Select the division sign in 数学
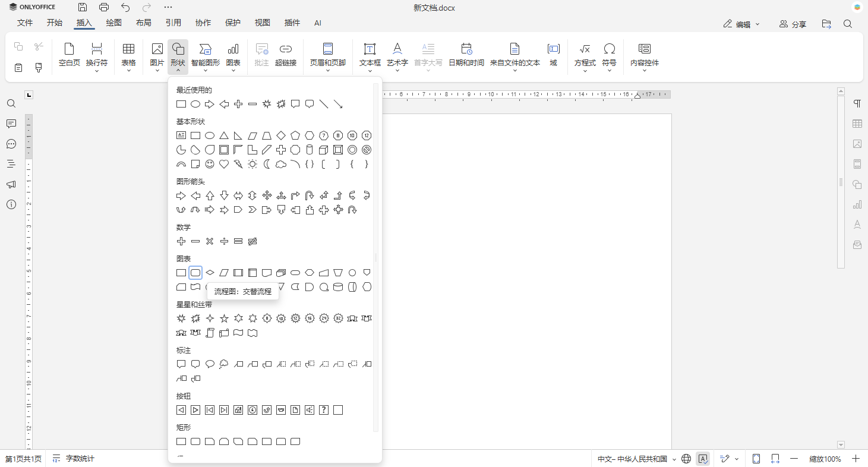The image size is (868, 467). click(x=224, y=241)
